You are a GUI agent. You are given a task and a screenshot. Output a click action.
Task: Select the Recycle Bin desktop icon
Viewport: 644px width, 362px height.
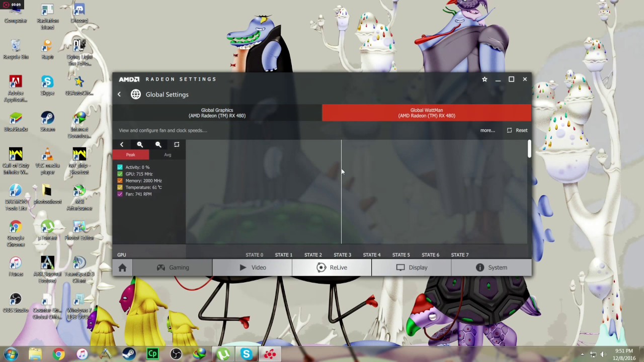(16, 50)
